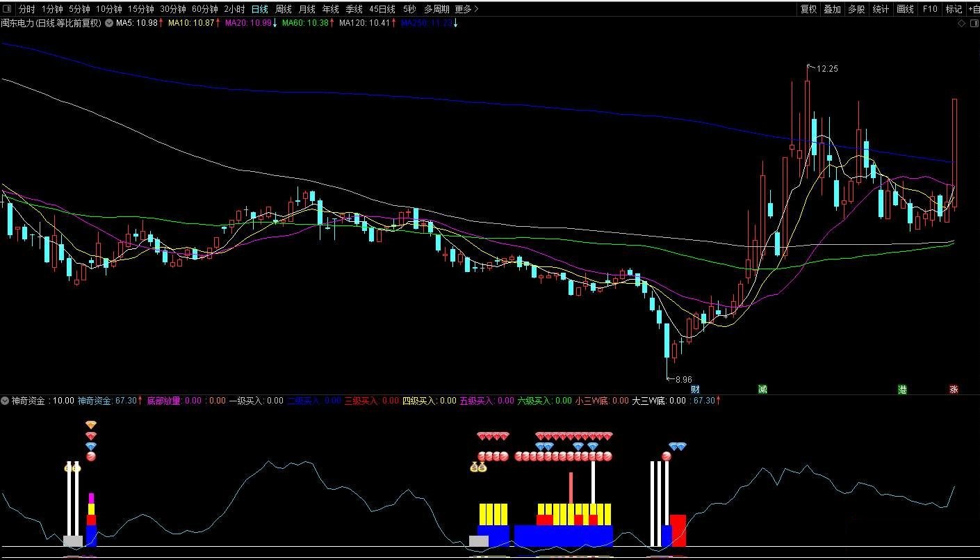The width and height of the screenshot is (980, 560).
Task: Click the 叠加 overlay button
Action: coord(832,9)
